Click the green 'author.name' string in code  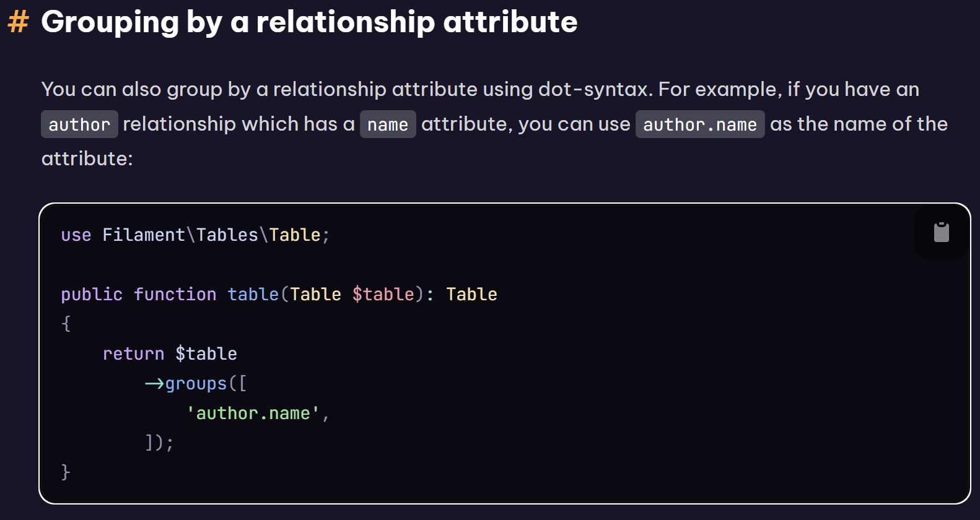click(x=253, y=413)
